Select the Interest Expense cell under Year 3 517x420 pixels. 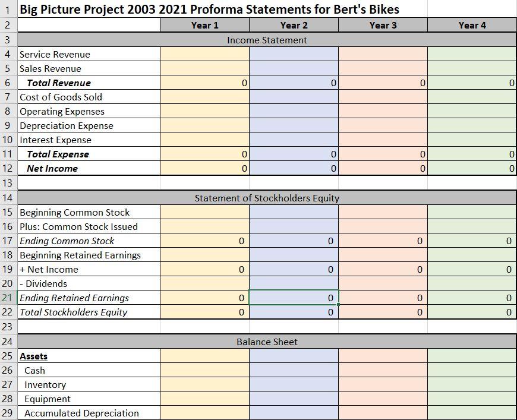[383, 140]
